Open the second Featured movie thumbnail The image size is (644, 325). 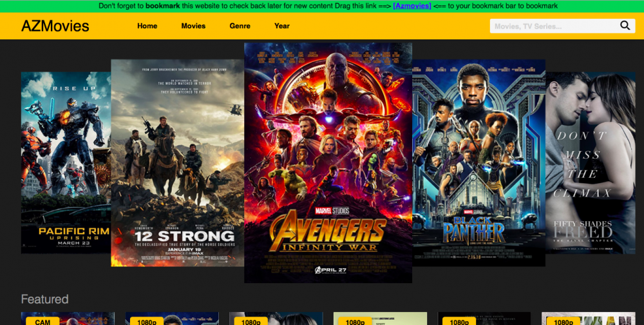click(x=172, y=319)
